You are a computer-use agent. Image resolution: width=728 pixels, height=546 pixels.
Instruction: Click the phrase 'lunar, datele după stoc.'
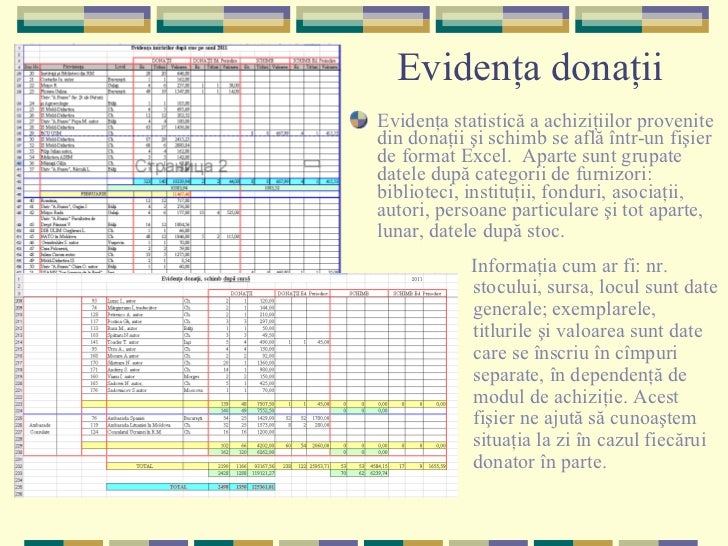point(470,231)
